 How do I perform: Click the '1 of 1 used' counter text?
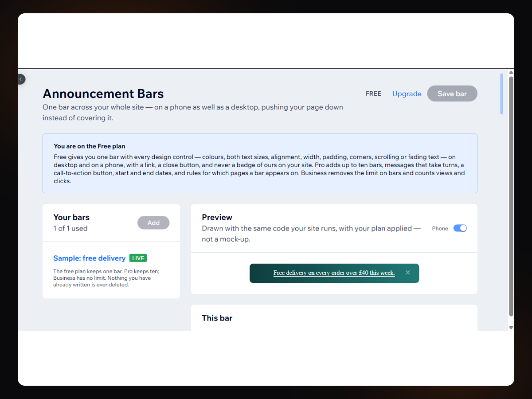click(70, 228)
